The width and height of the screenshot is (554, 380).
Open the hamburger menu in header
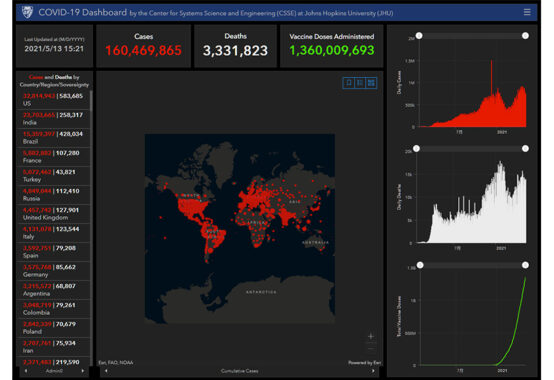[527, 12]
